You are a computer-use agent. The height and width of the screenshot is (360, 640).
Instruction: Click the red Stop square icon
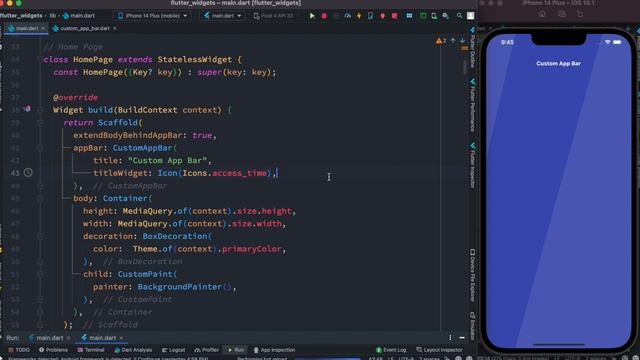[394, 16]
